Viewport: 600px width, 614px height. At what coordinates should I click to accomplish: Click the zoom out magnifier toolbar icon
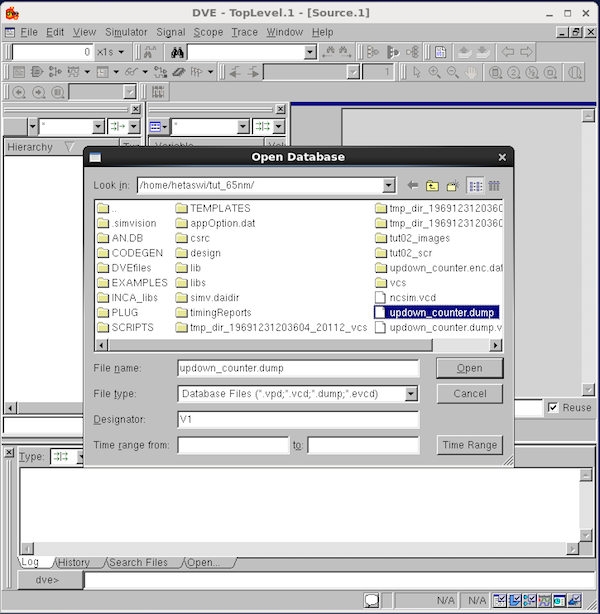[453, 72]
